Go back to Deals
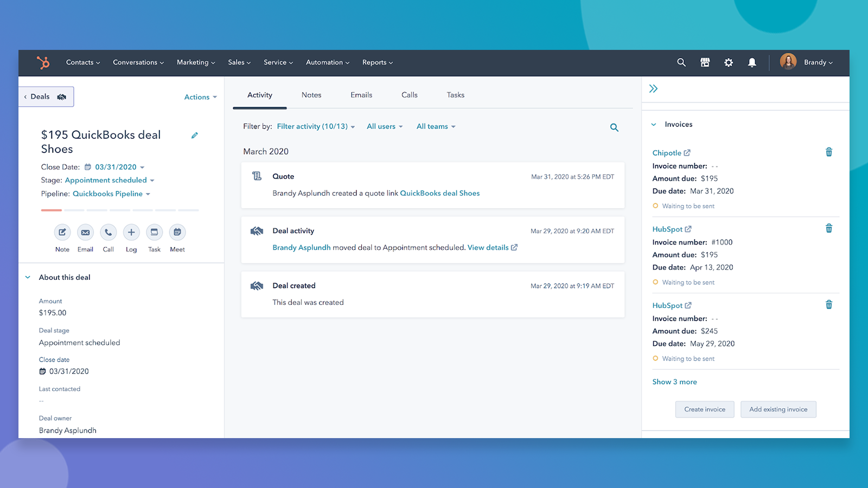 tap(46, 97)
